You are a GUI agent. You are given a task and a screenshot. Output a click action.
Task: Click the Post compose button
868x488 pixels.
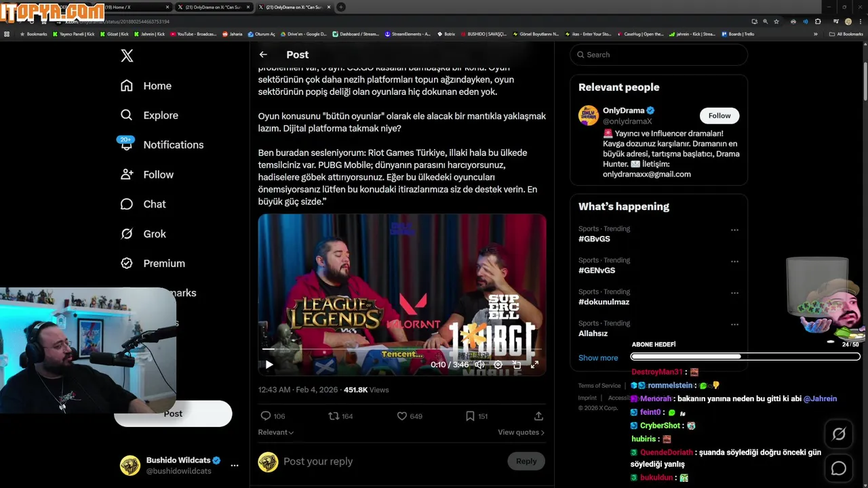click(173, 413)
